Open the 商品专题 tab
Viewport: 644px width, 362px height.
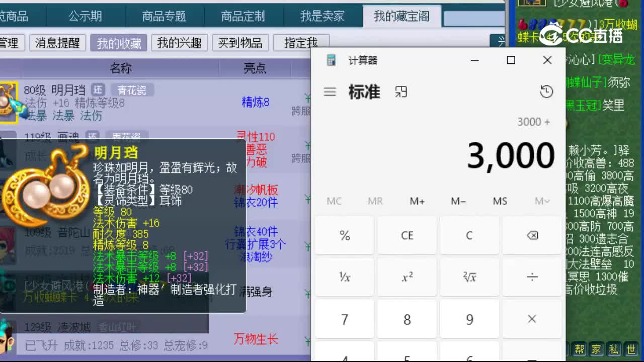[x=164, y=16]
